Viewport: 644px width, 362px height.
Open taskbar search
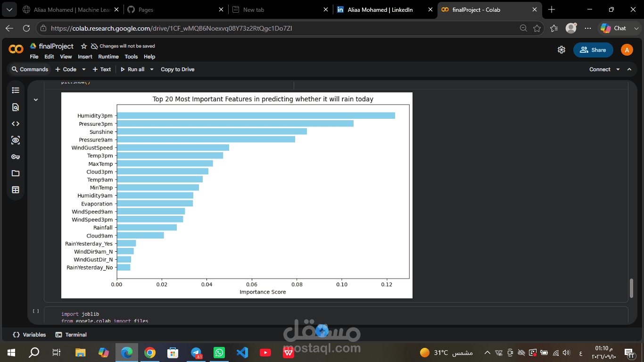(x=34, y=352)
